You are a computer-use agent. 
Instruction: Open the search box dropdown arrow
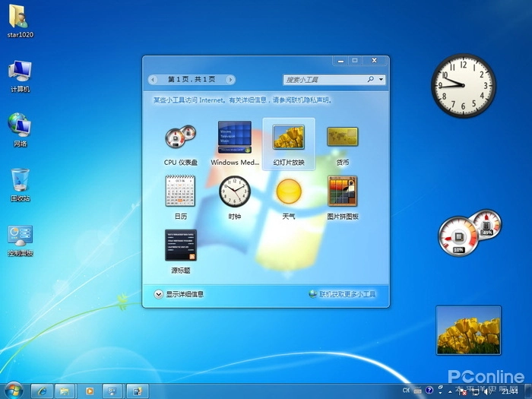click(x=381, y=79)
